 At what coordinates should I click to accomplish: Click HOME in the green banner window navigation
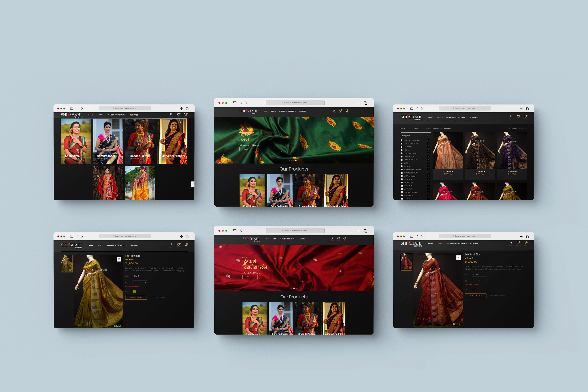point(265,111)
